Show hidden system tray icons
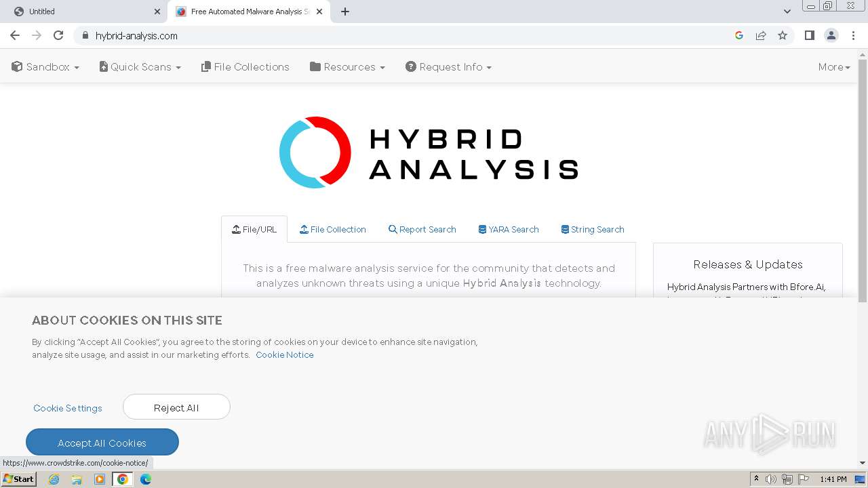Screen dimensions: 868x488 [x=757, y=479]
